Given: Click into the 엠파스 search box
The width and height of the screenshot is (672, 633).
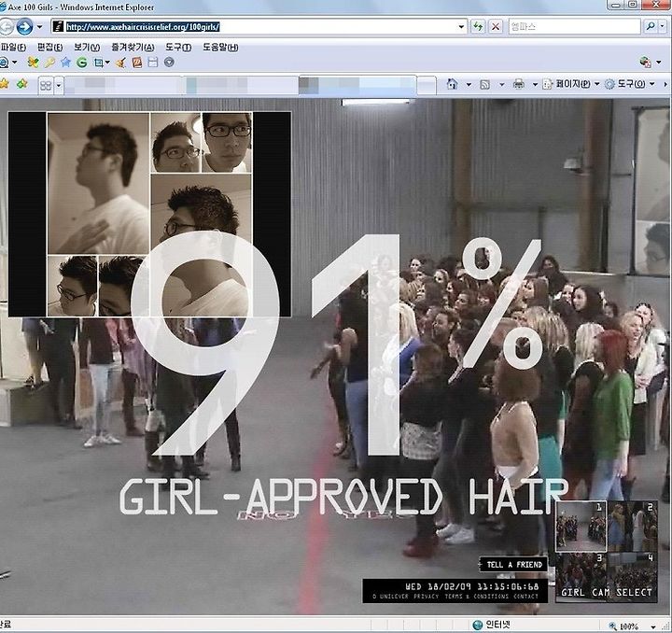Looking at the screenshot, I should (574, 26).
